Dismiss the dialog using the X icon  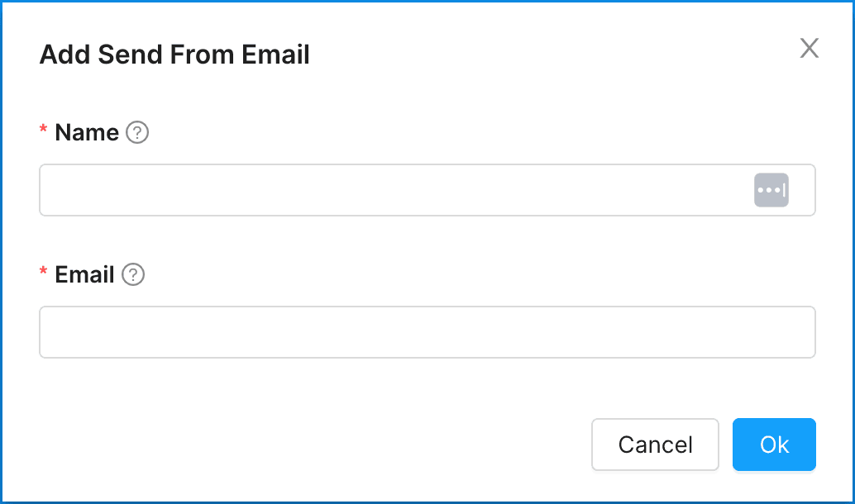(x=809, y=49)
